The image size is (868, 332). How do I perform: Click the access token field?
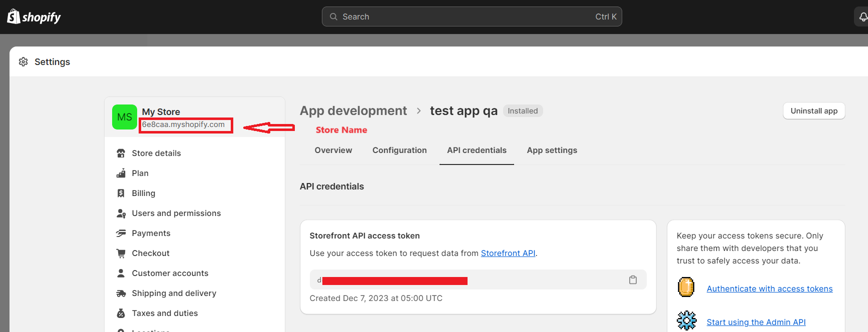coord(478,279)
